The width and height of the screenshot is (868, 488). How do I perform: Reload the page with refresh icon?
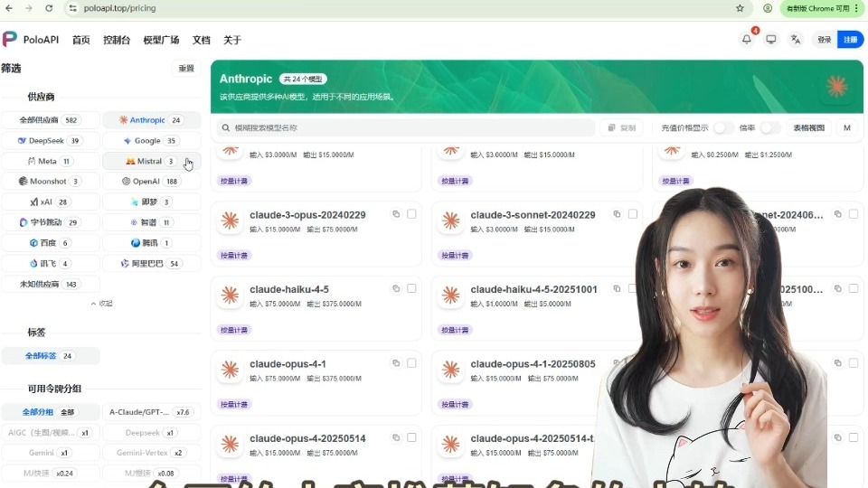pyautogui.click(x=49, y=8)
